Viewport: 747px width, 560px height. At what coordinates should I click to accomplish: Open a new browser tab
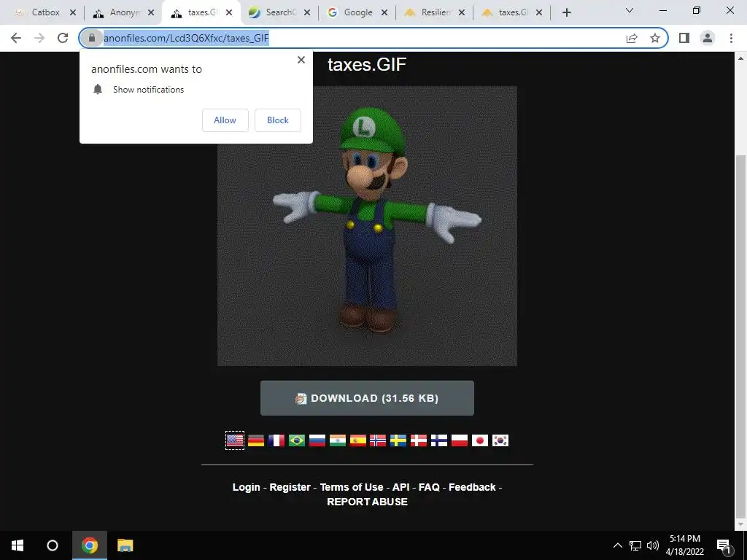tap(566, 12)
